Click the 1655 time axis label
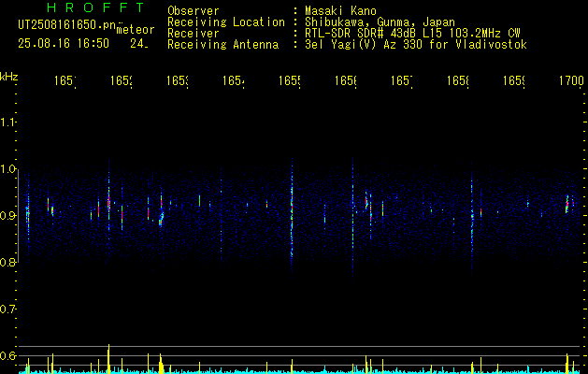Image resolution: width=588 pixels, height=374 pixels. [290, 80]
